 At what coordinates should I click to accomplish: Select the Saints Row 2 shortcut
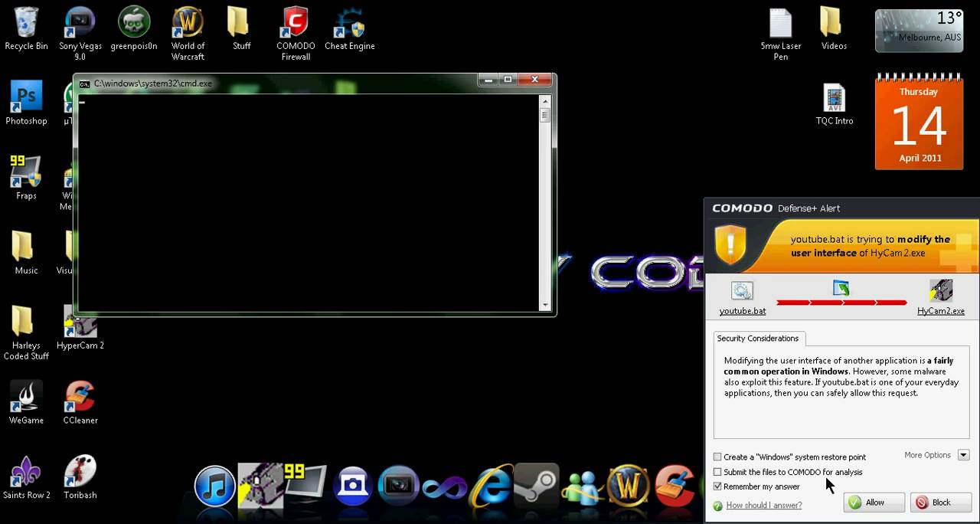[26, 477]
